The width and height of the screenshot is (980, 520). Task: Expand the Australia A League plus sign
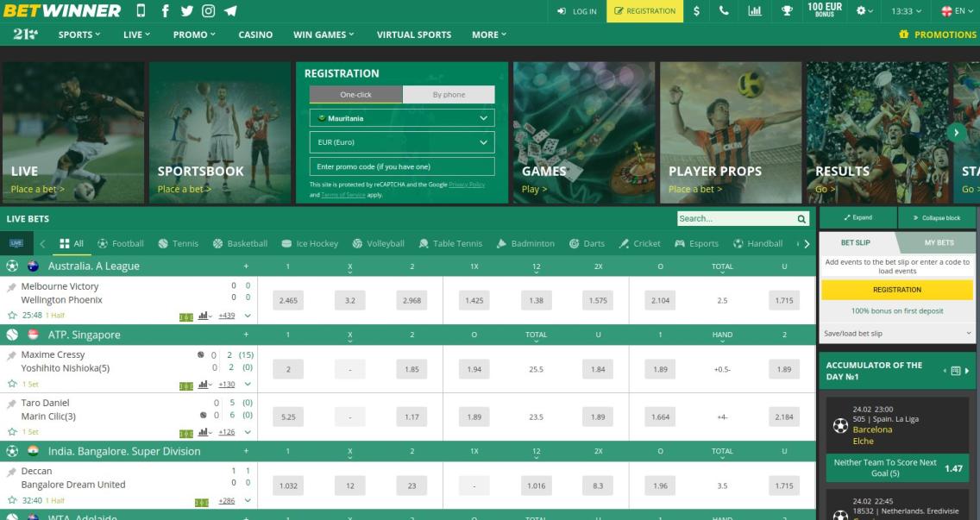coord(246,266)
